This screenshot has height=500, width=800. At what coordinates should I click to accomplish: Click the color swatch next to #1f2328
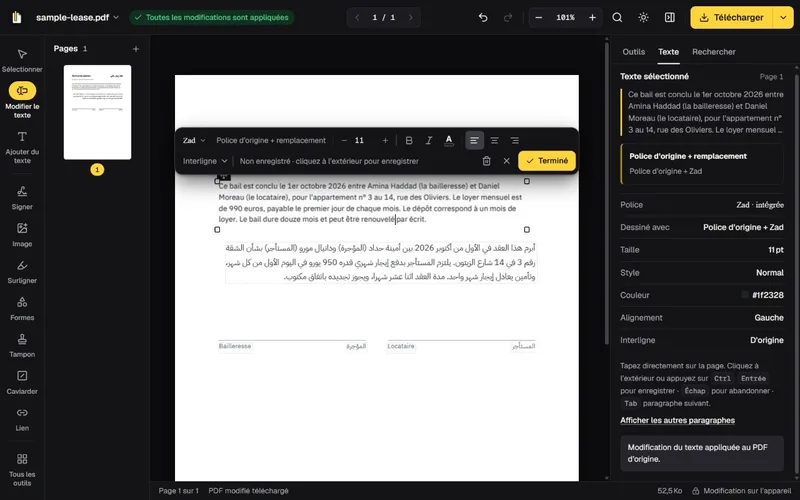(x=745, y=295)
